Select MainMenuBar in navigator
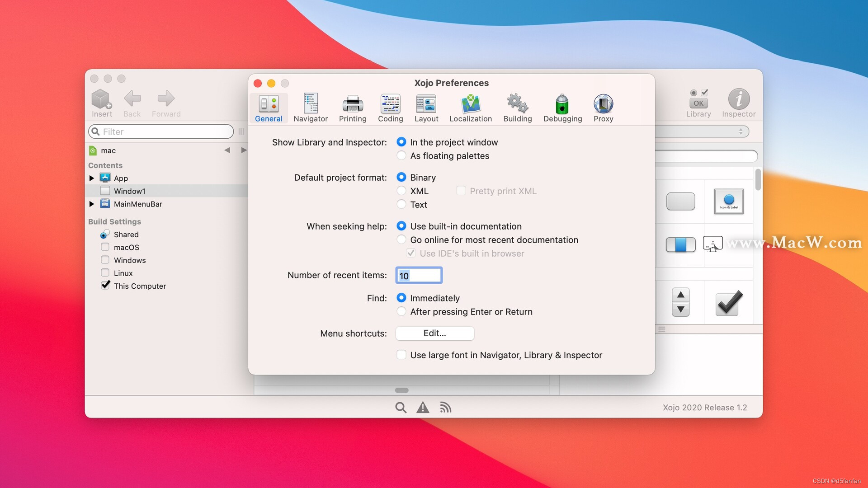 138,204
